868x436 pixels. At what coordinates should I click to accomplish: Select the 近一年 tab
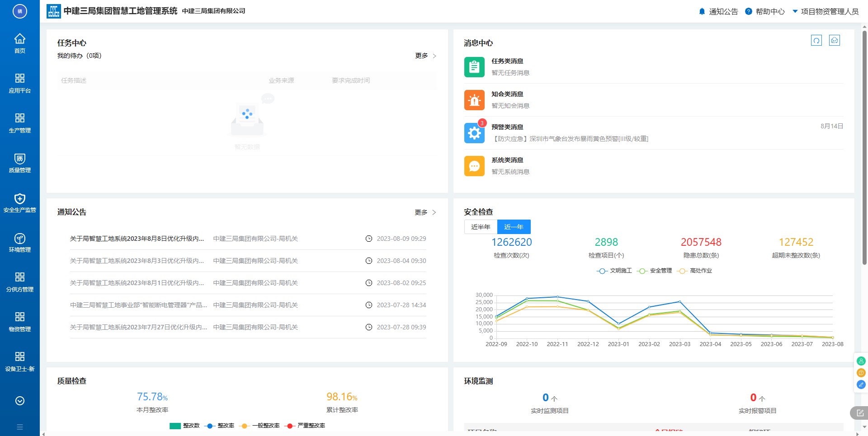coord(514,227)
